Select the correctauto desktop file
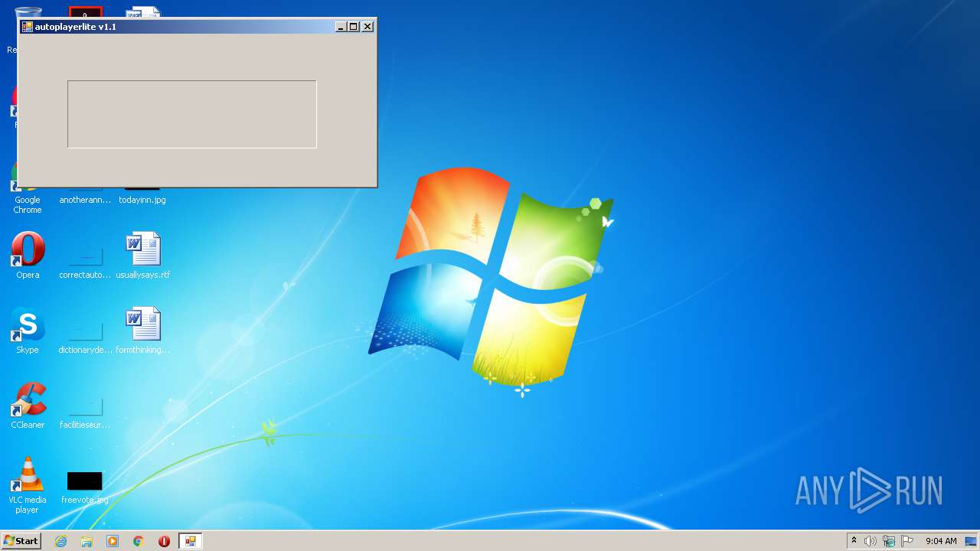980x551 pixels. click(x=85, y=260)
